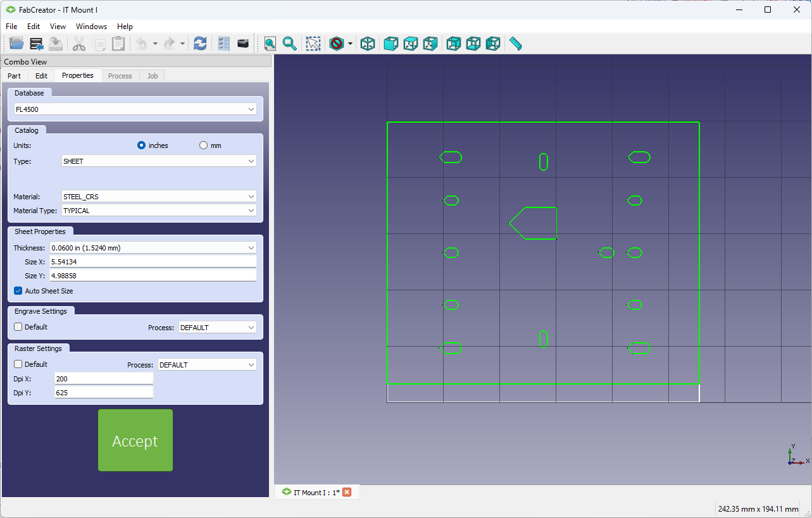This screenshot has height=518, width=812.
Task: Open the draw style dropdown arrow
Action: point(350,44)
